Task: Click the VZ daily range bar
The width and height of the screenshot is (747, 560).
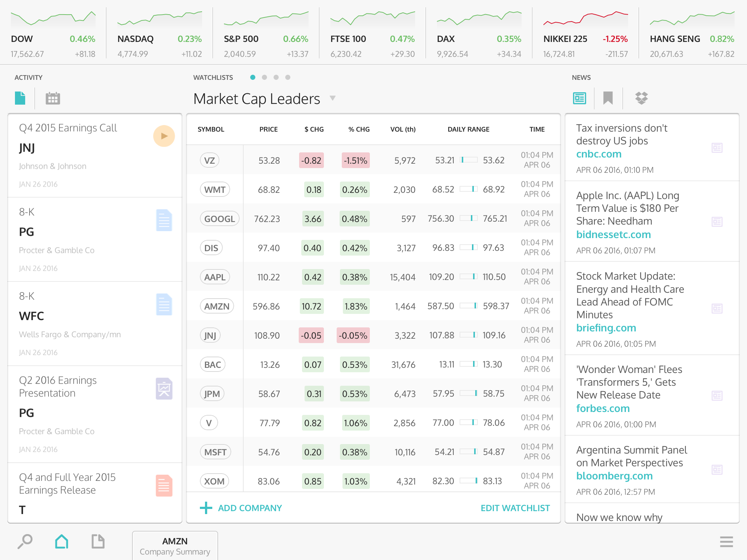Action: click(469, 160)
